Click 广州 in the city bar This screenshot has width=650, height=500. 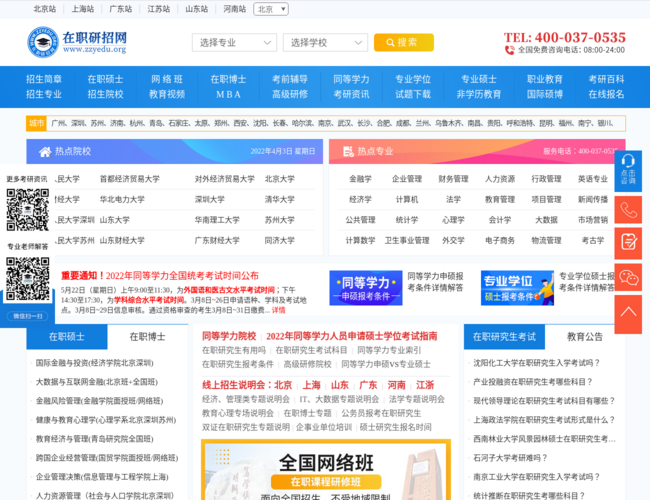pyautogui.click(x=58, y=123)
